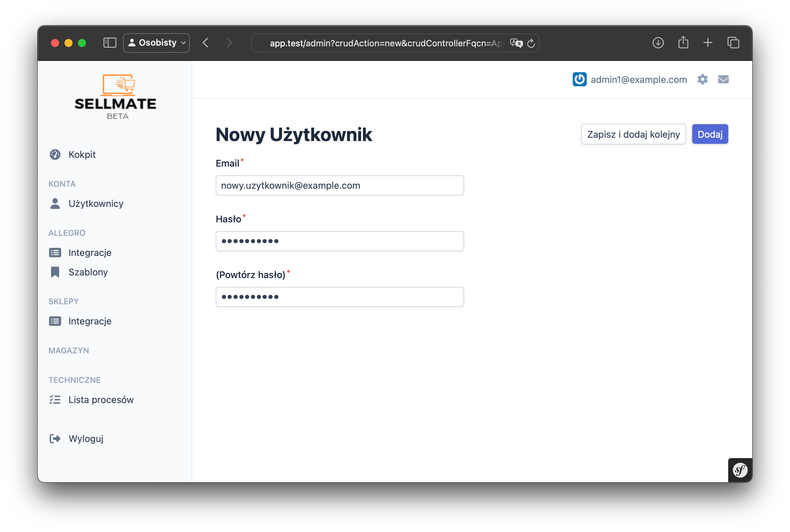Open Kokpit dashboard in sidebar
Screen dimensions: 790x532
(82, 154)
